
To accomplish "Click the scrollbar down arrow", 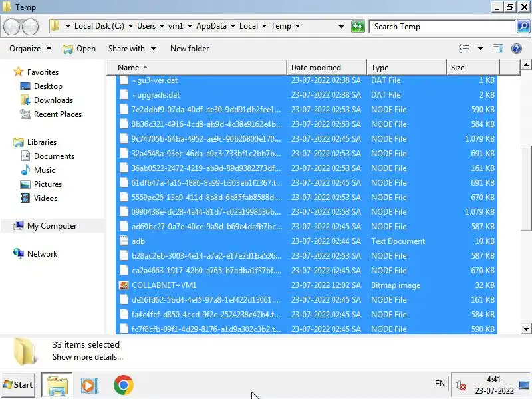I will click(x=526, y=329).
